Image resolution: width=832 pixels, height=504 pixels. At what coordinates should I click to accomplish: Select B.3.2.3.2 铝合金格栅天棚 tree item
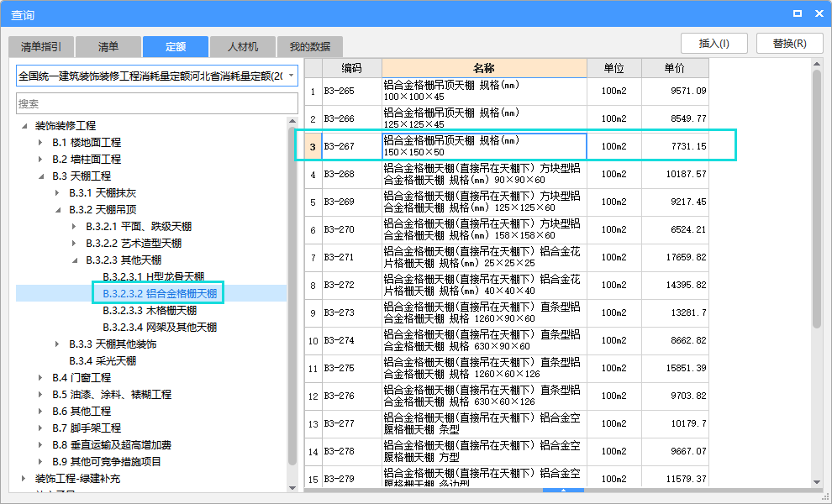click(x=160, y=293)
